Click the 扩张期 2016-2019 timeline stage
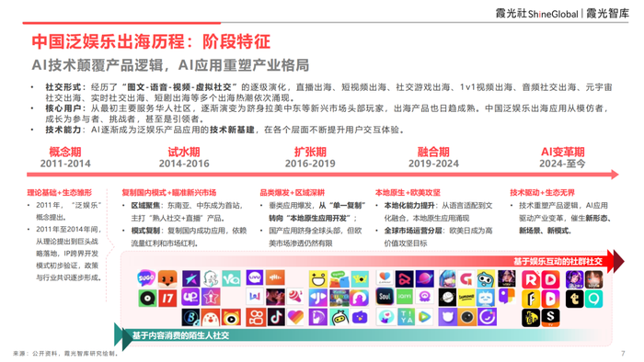 click(310, 158)
